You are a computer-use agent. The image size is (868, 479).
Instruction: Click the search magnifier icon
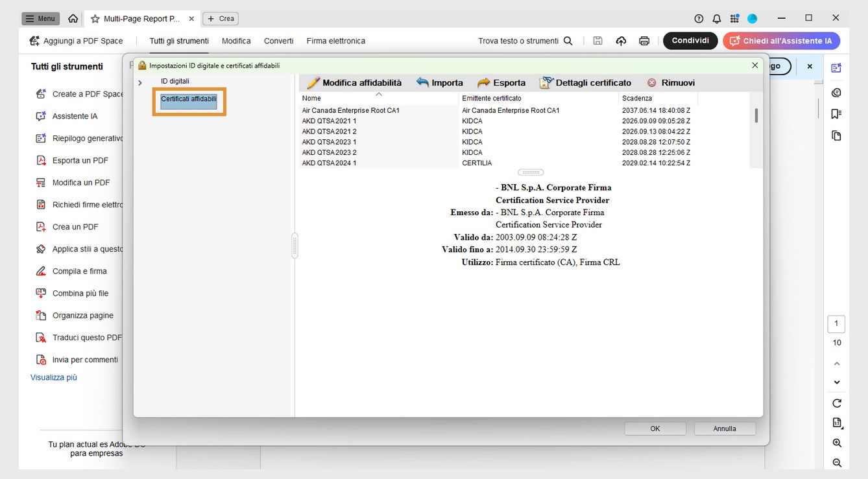pyautogui.click(x=568, y=41)
